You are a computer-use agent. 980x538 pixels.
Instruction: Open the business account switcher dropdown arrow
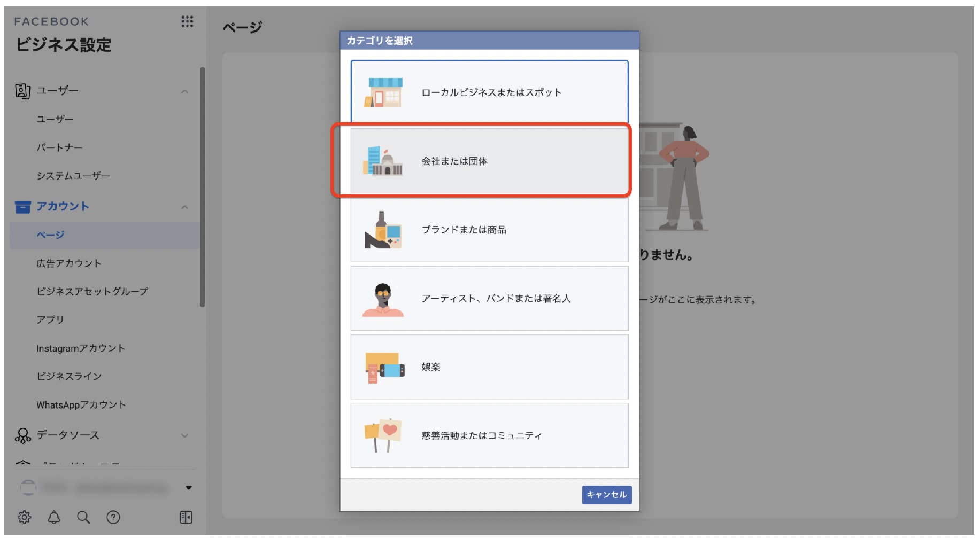[189, 487]
